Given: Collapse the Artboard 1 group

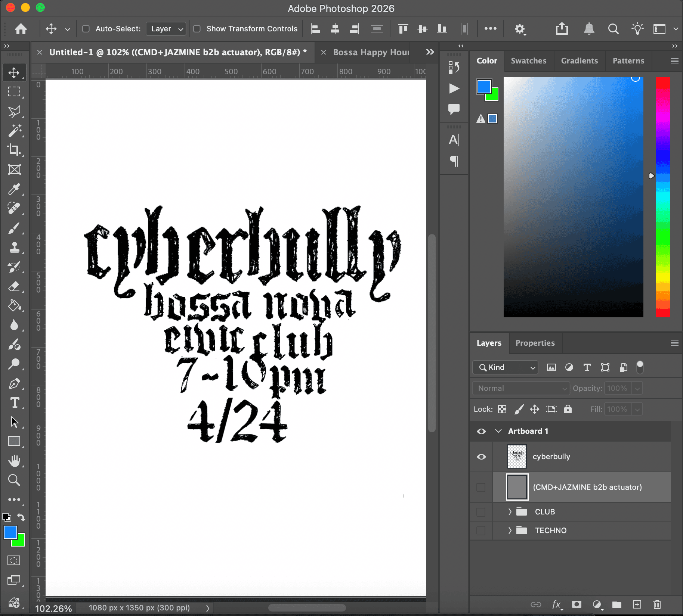Looking at the screenshot, I should tap(498, 431).
